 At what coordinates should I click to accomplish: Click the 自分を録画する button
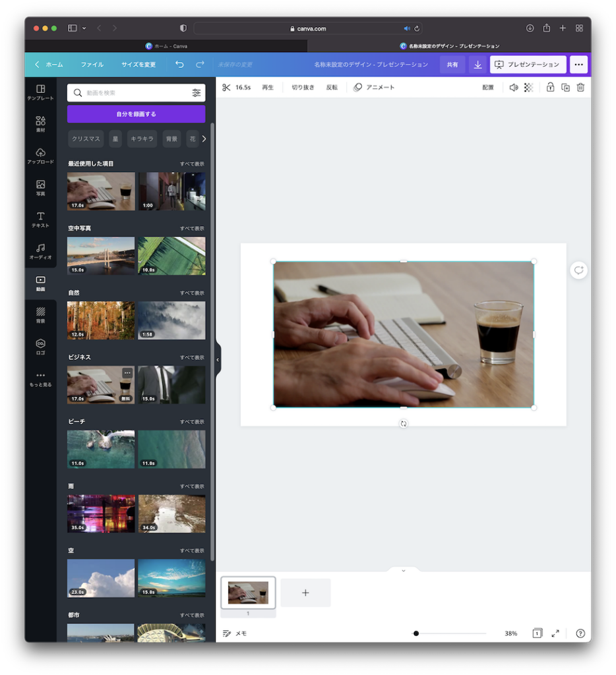[136, 114]
